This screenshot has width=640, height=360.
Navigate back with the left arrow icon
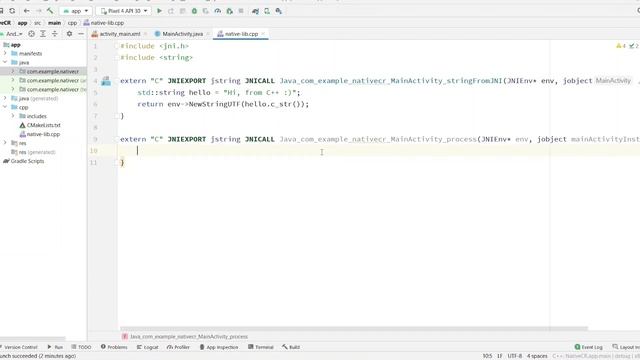pos(27,11)
